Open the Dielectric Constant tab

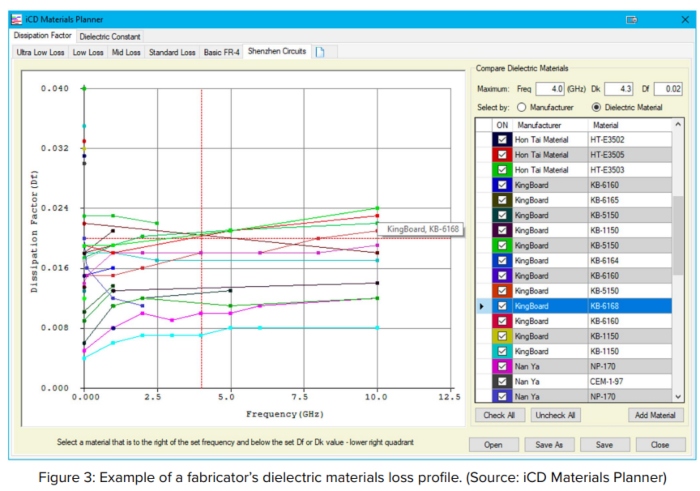tap(110, 37)
